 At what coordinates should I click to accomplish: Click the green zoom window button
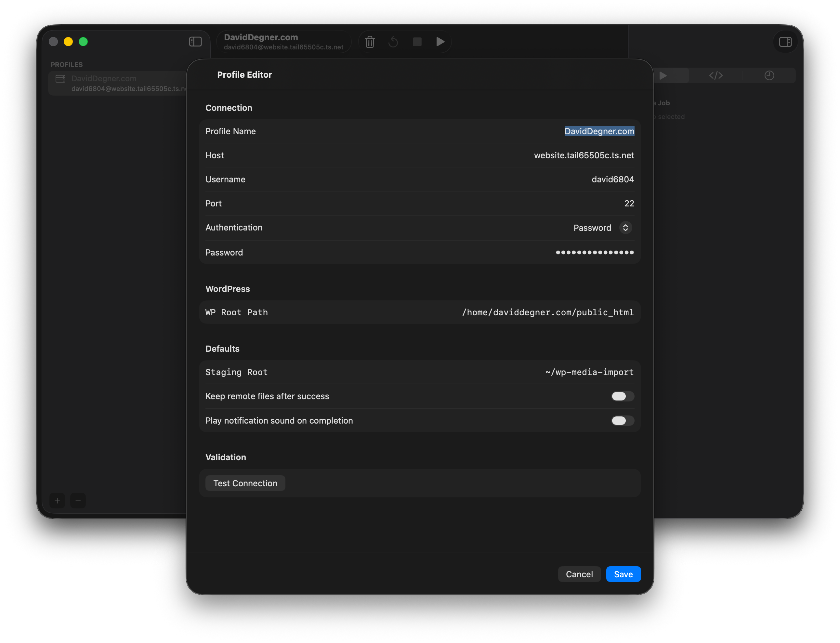point(83,41)
